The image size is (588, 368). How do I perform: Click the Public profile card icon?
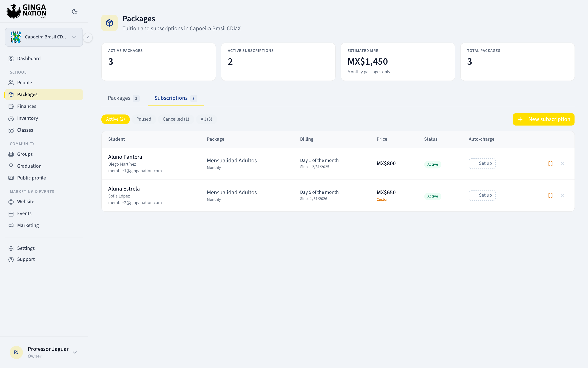pyautogui.click(x=11, y=178)
